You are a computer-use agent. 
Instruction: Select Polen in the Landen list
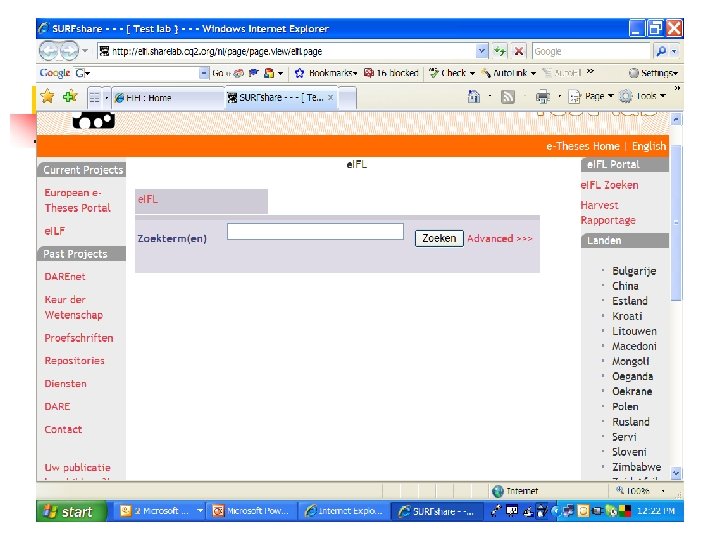click(x=625, y=406)
